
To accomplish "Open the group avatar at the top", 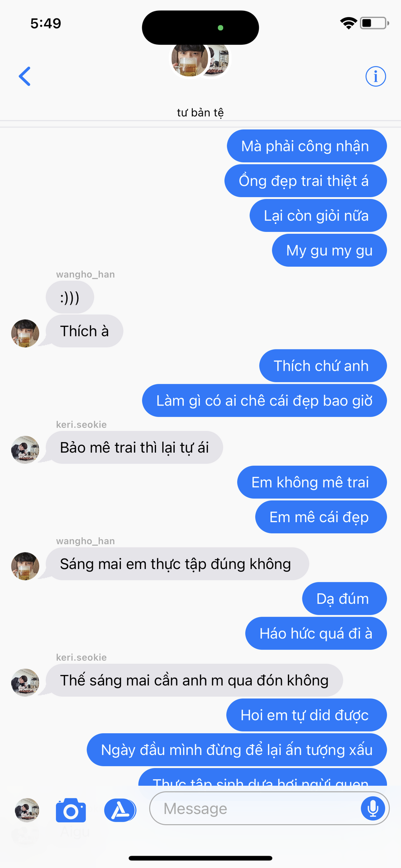I will tap(200, 60).
